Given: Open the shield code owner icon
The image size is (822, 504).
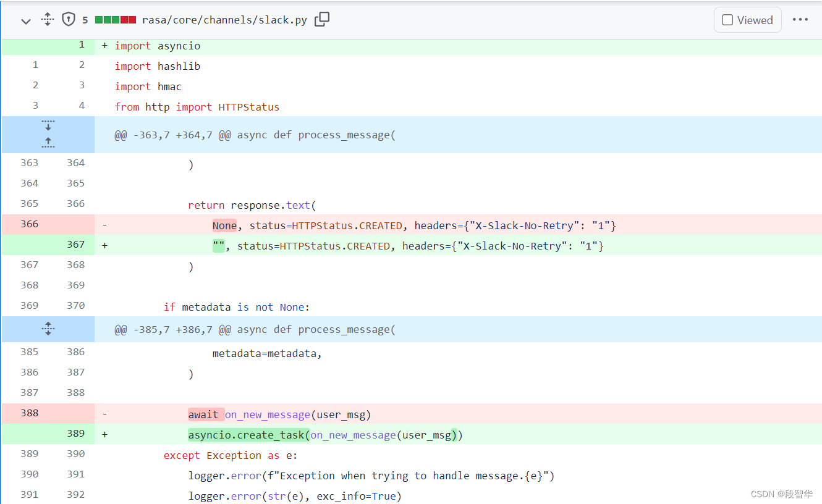Looking at the screenshot, I should pos(69,20).
